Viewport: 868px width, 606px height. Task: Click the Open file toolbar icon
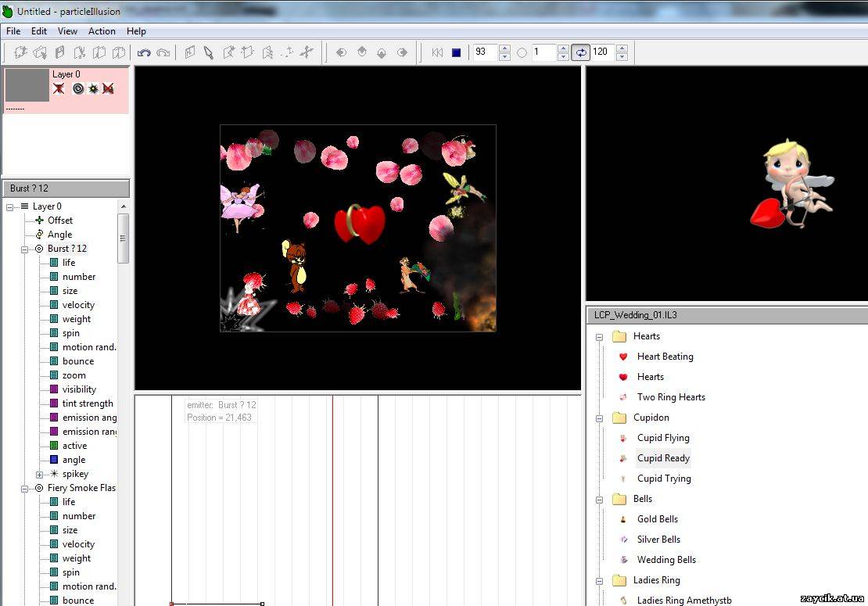coord(41,52)
